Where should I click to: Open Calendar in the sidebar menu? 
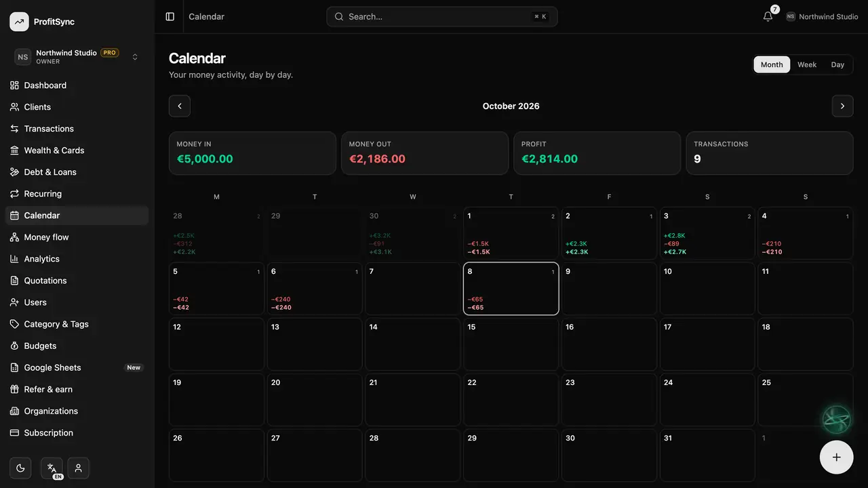click(x=77, y=216)
